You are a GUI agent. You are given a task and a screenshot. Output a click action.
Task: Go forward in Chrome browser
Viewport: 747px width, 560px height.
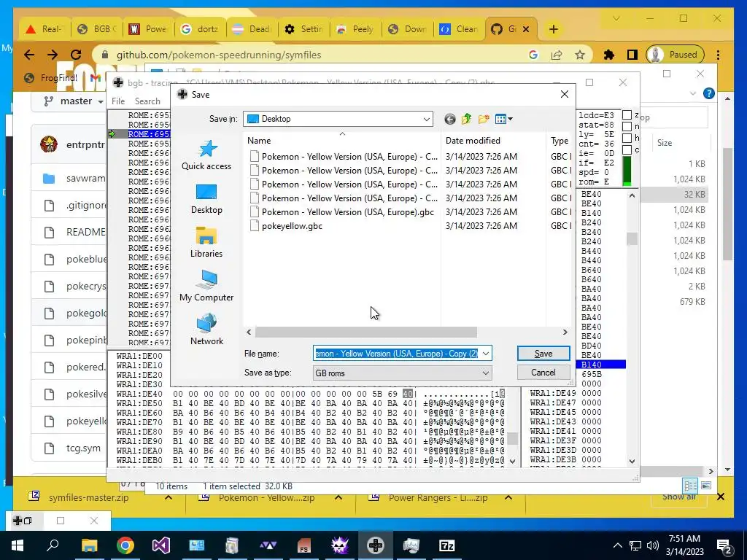tap(53, 55)
